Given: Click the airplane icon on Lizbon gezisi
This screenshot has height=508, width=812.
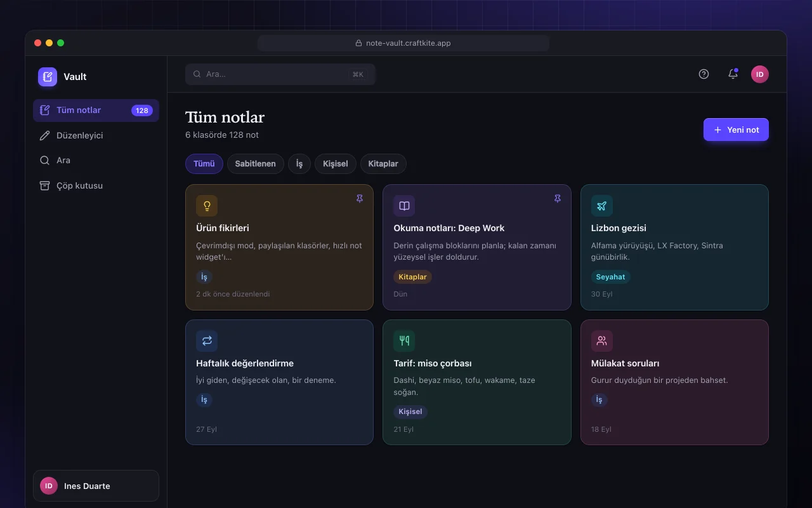Looking at the screenshot, I should (602, 206).
